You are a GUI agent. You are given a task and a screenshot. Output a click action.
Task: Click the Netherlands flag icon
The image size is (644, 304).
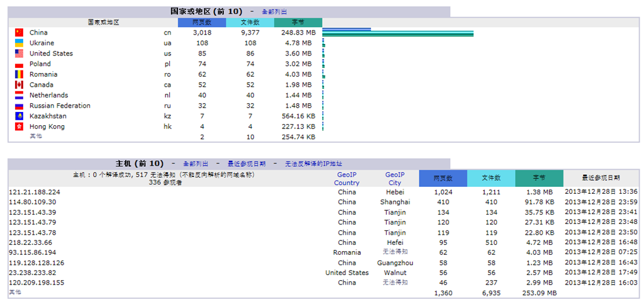pos(19,95)
